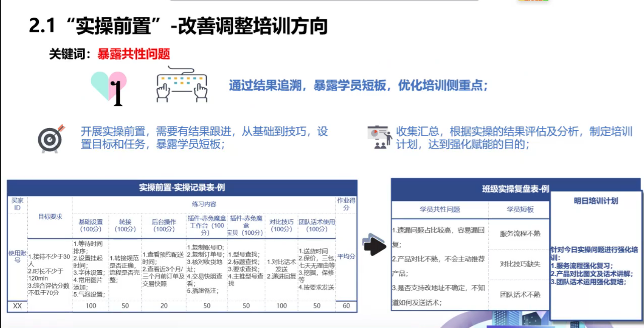Select the 目标要求 header cell
Viewport: 644px width, 328px height.
tap(50, 217)
